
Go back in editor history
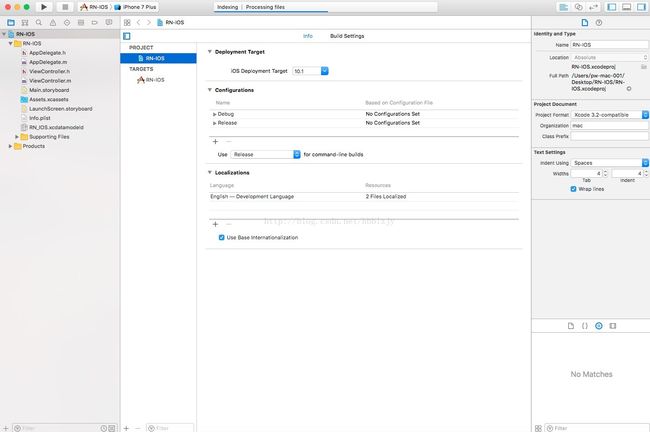pos(138,22)
